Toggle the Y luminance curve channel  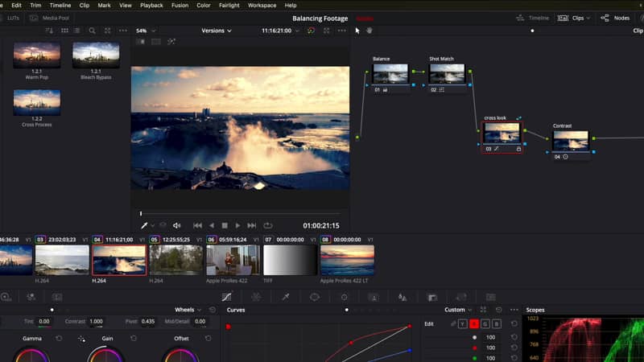pos(462,324)
